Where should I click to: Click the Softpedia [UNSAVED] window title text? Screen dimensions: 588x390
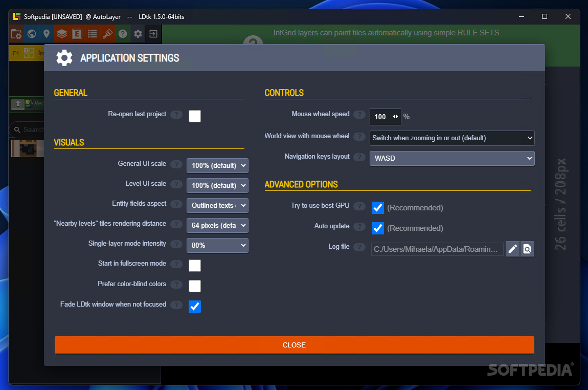53,17
